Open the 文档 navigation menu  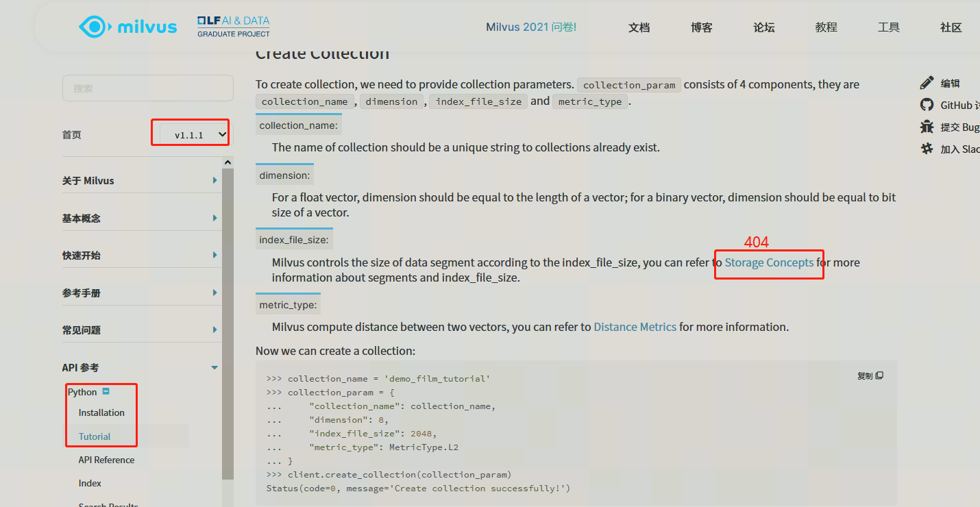pyautogui.click(x=638, y=27)
